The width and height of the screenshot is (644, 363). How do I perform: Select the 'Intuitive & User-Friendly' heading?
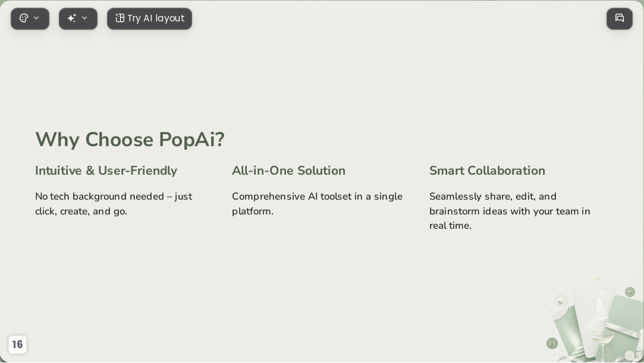106,171
